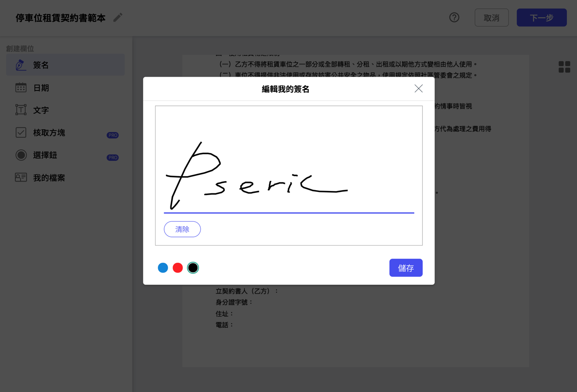Click the 清除 button to clear signature

coord(182,229)
